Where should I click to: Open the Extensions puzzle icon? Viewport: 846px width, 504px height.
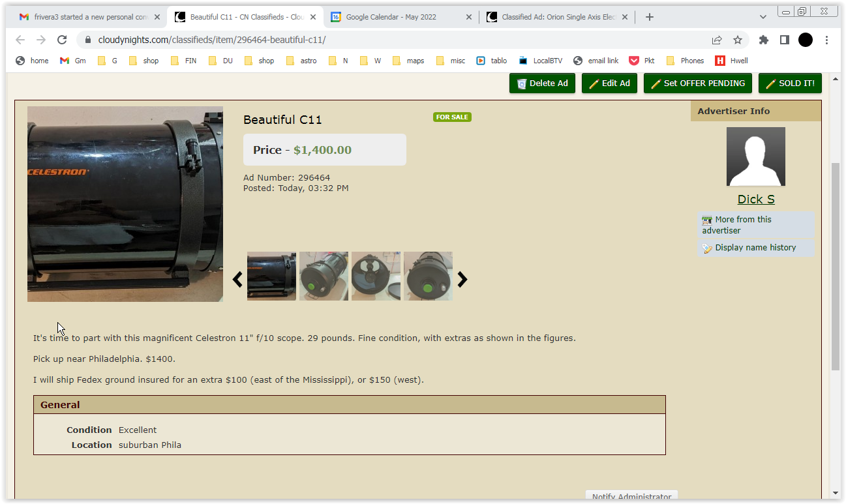tap(764, 40)
